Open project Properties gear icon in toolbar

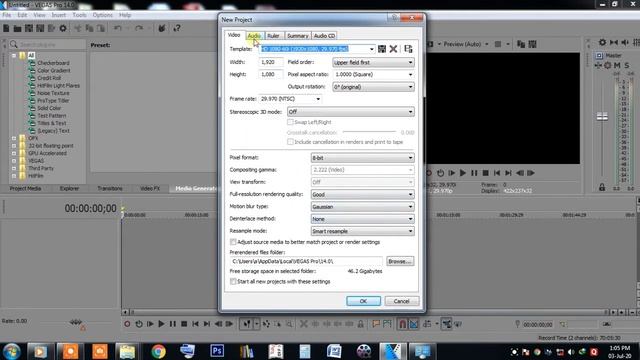63,28
